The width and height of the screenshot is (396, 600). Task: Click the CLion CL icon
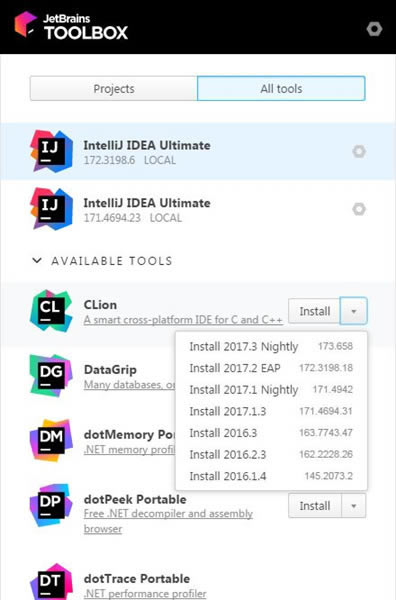[51, 311]
